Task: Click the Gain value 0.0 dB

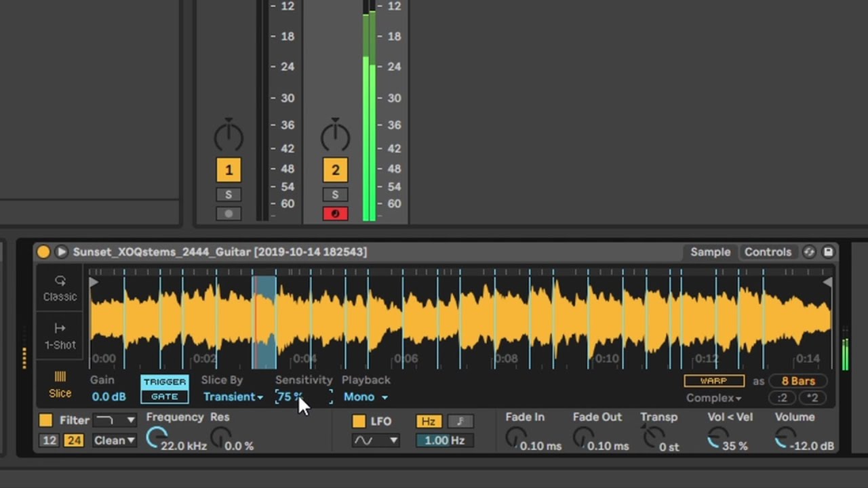Action: 108,397
